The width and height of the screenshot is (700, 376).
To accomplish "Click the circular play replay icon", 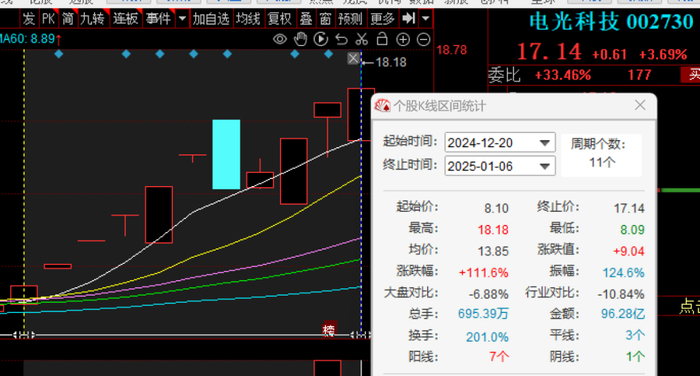I will pos(321,39).
